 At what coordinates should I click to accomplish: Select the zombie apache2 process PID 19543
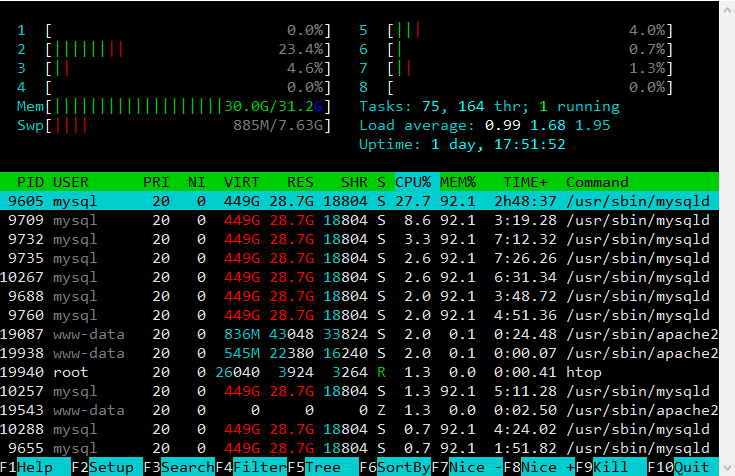tap(360, 410)
